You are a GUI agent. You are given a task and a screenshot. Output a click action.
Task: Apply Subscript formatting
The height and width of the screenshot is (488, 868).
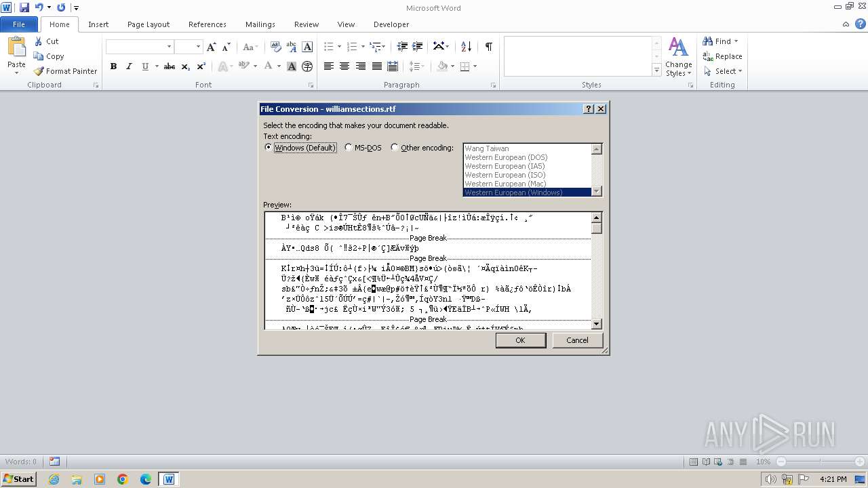pyautogui.click(x=185, y=66)
